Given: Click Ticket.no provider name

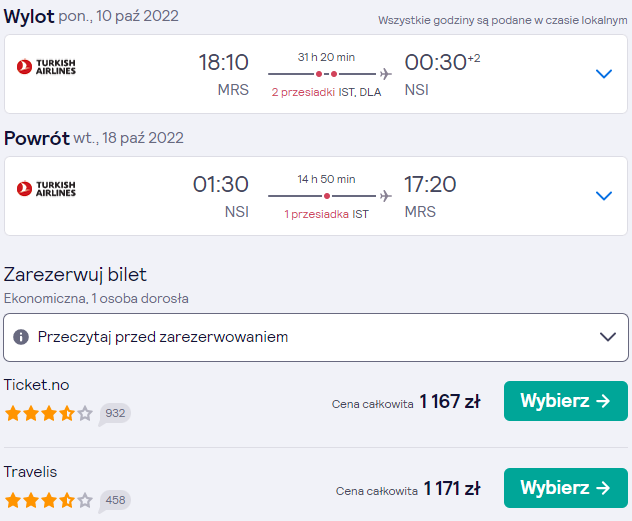Looking at the screenshot, I should tap(37, 385).
